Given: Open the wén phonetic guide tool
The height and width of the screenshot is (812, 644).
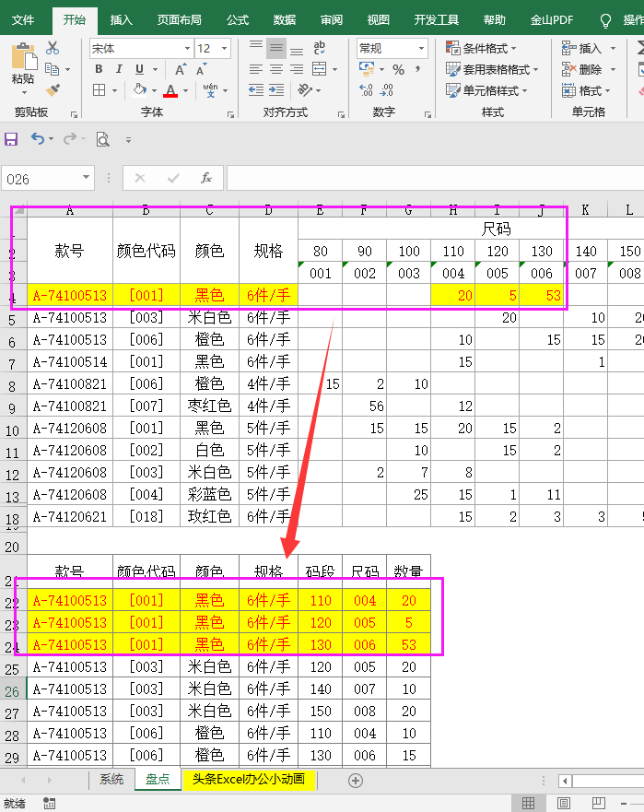Looking at the screenshot, I should tap(210, 90).
